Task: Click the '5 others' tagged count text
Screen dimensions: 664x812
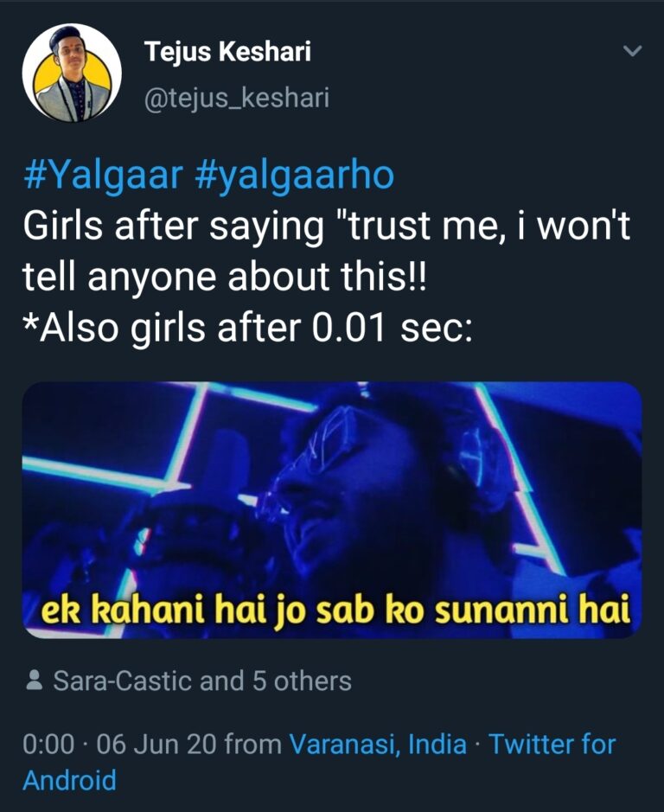Action: click(x=302, y=681)
